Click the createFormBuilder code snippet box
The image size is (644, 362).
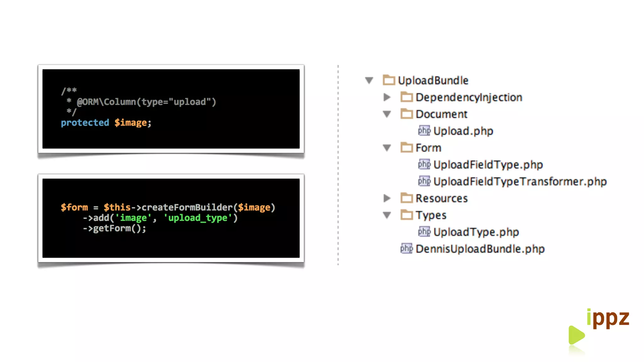(x=171, y=218)
